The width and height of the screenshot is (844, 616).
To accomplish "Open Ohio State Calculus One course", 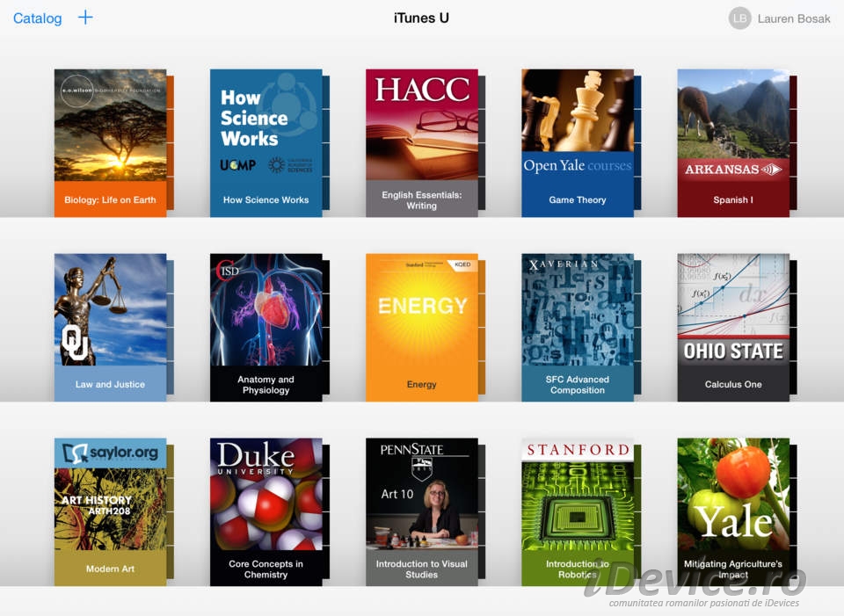I will tap(733, 328).
